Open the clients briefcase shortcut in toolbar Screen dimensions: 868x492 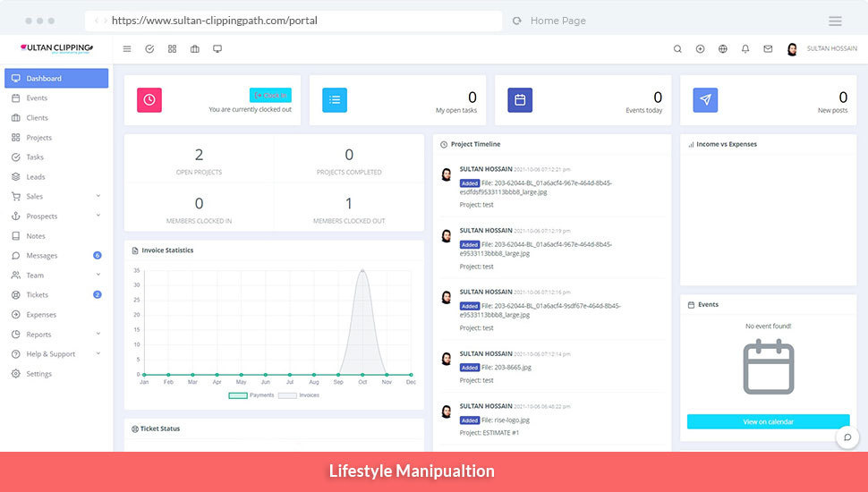pyautogui.click(x=195, y=48)
